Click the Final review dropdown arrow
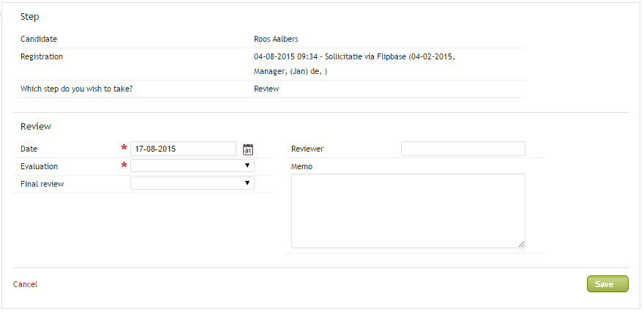644x312 pixels. point(247,183)
